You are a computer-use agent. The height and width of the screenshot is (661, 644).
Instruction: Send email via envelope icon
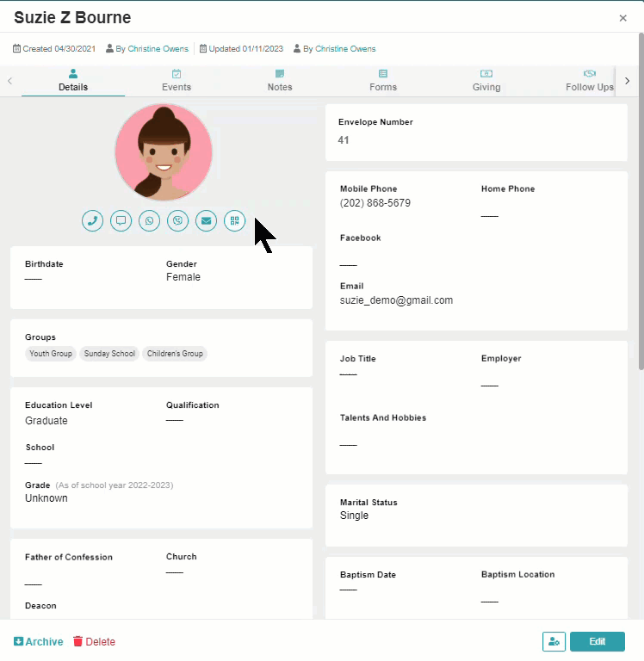pyautogui.click(x=206, y=221)
